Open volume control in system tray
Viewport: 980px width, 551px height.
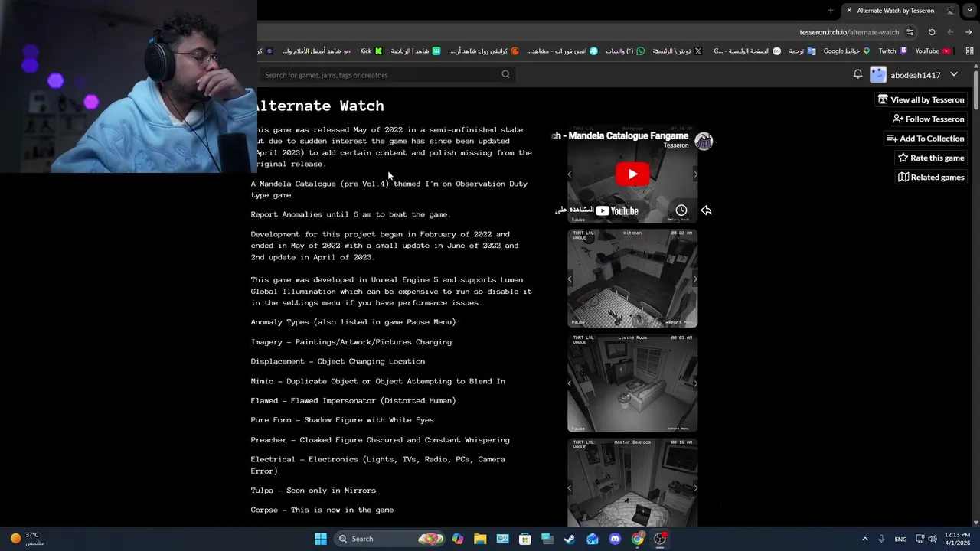coord(933,539)
